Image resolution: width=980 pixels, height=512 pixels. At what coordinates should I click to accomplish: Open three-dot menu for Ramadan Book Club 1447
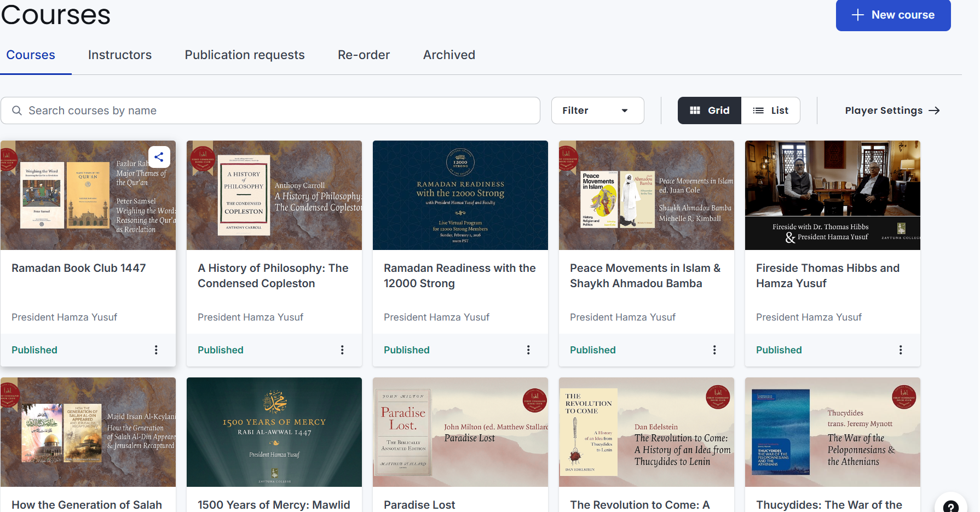point(156,350)
